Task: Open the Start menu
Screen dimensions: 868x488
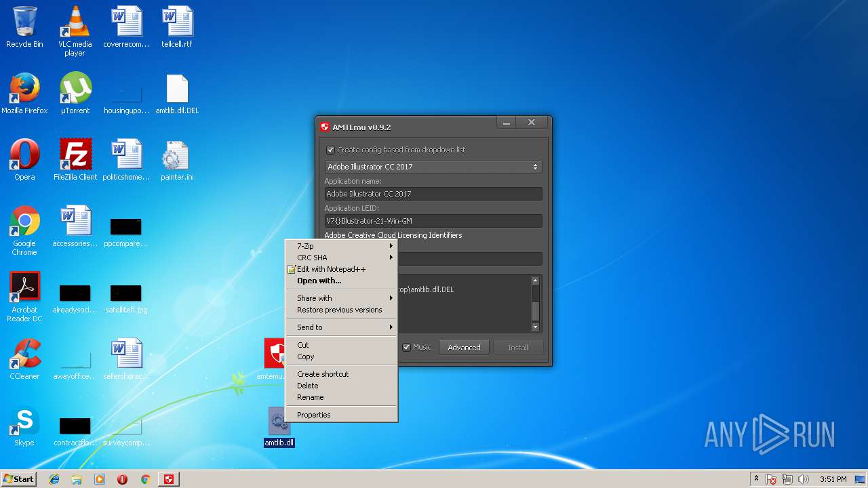Action: coord(19,479)
